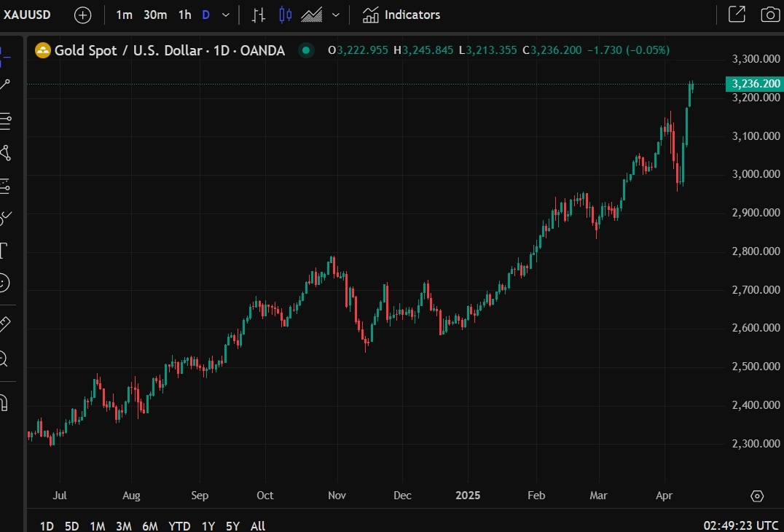Switch to the YTD range tab
The width and height of the screenshot is (784, 532).
pyautogui.click(x=179, y=525)
